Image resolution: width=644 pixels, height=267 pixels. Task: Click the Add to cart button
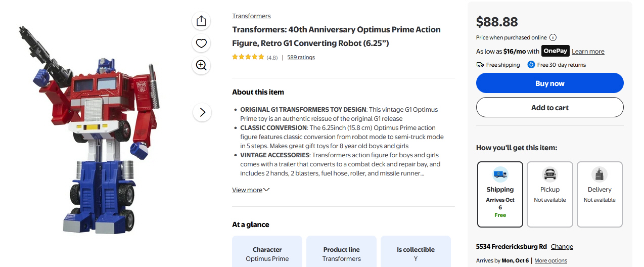(x=549, y=108)
